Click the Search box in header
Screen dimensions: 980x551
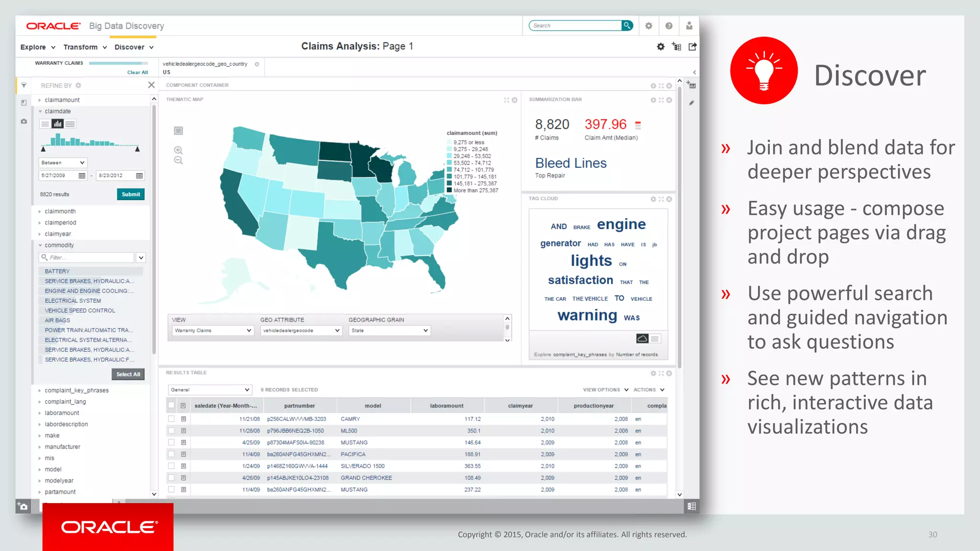pyautogui.click(x=576, y=25)
